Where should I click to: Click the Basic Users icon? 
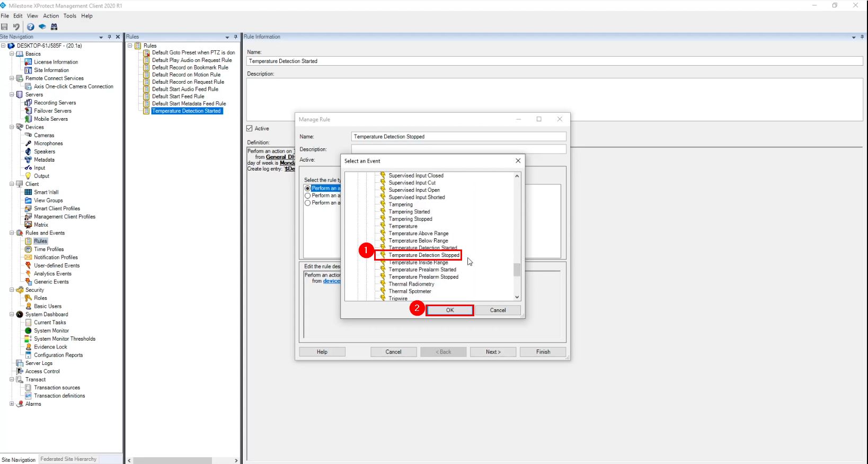click(29, 306)
